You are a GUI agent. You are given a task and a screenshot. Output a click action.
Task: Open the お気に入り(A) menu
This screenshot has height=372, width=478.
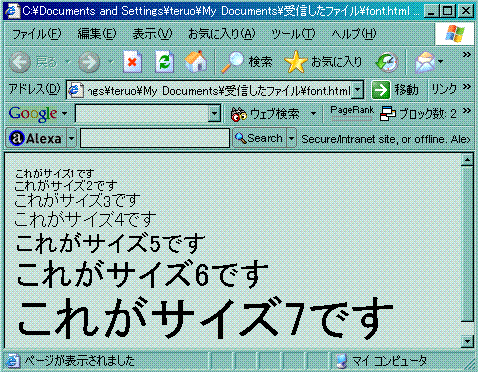222,34
